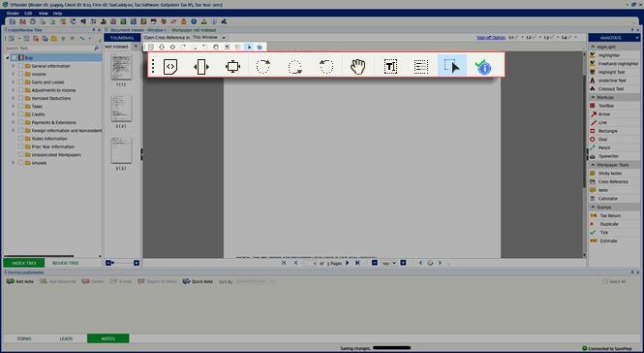Switch to the FORMS tab

click(x=24, y=338)
